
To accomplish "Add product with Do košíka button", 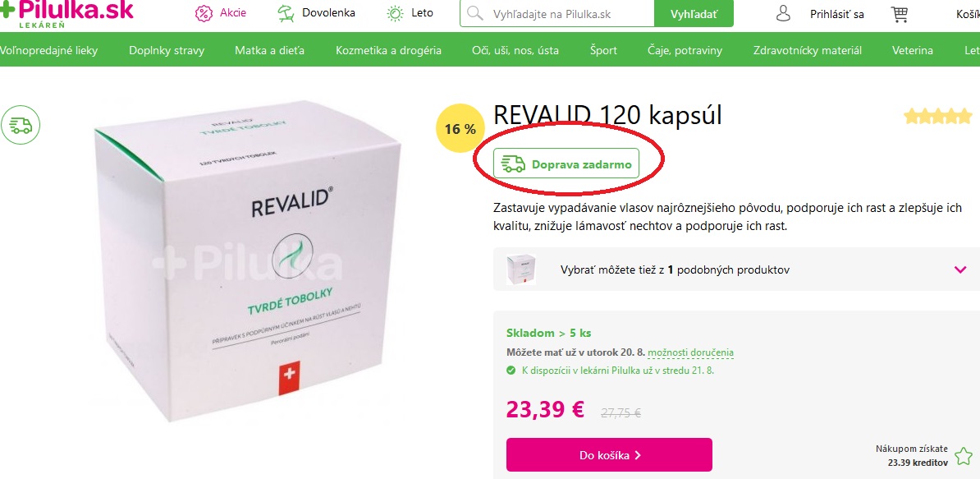I will coord(609,454).
